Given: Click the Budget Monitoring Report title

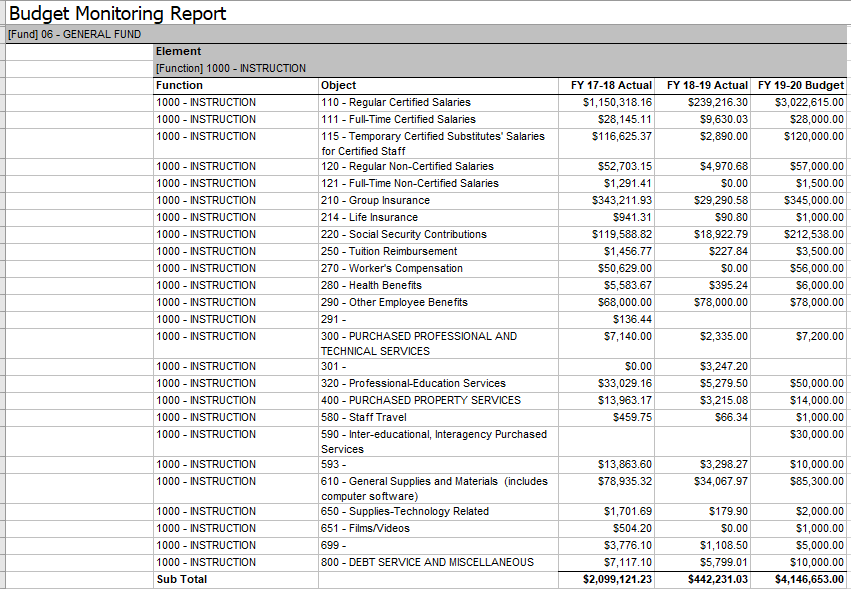Looking at the screenshot, I should (x=118, y=13).
